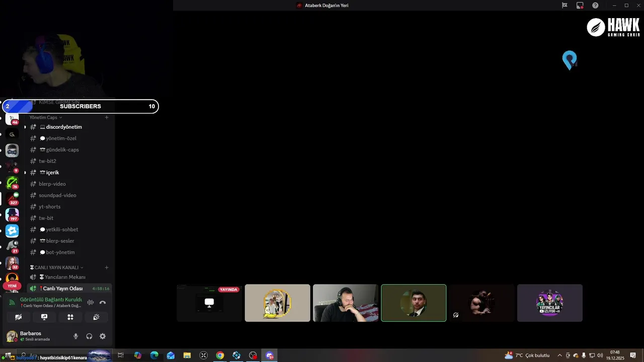
Task: Open Barbaros user profile panel
Action: point(35,336)
